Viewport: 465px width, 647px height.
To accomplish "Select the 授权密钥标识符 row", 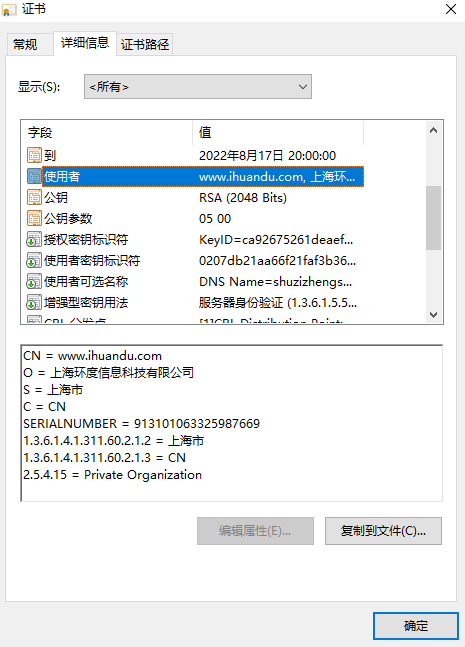I will pos(195,240).
